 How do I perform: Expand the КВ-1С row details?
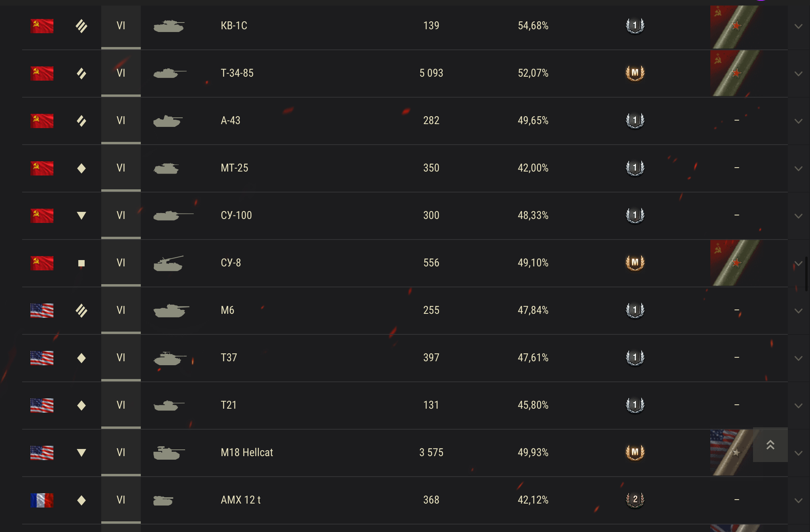tap(799, 26)
